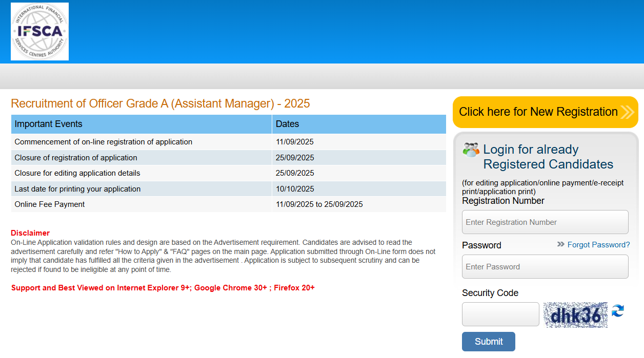
Task: Focus the Password input field
Action: [545, 267]
